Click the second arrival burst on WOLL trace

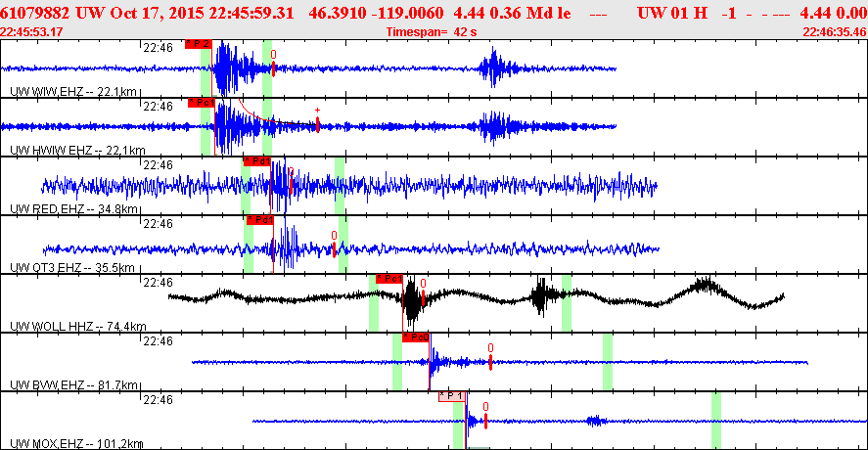tap(541, 296)
